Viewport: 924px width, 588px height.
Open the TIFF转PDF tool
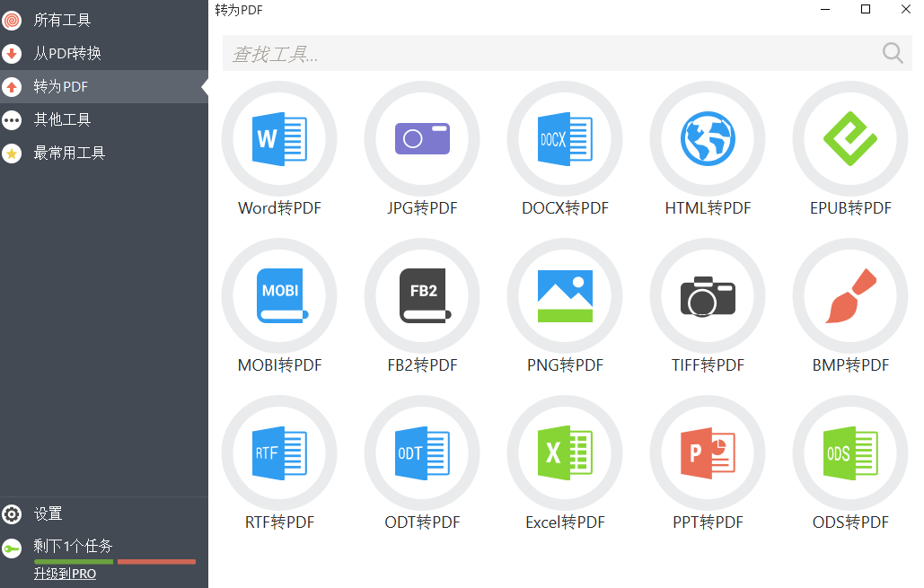(x=708, y=296)
